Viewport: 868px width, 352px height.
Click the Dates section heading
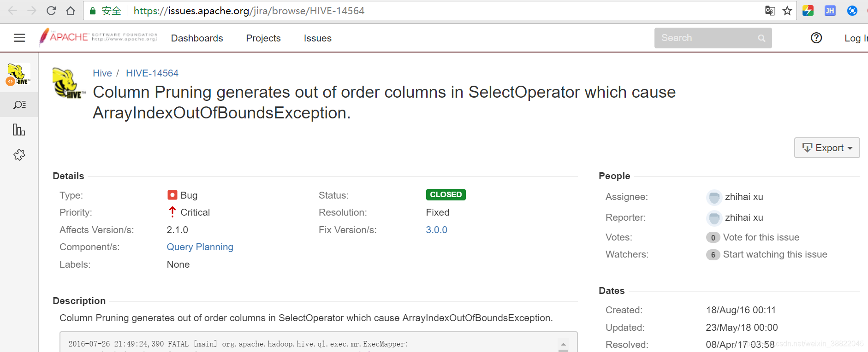(612, 291)
